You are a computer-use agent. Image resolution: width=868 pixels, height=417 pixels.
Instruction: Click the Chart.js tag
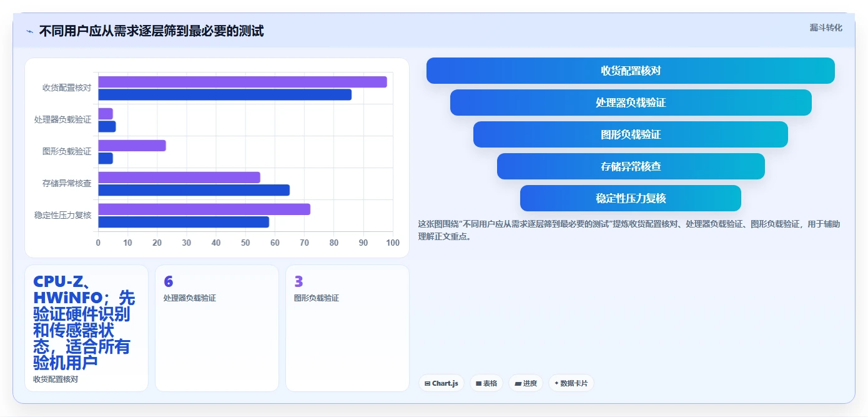pos(441,383)
